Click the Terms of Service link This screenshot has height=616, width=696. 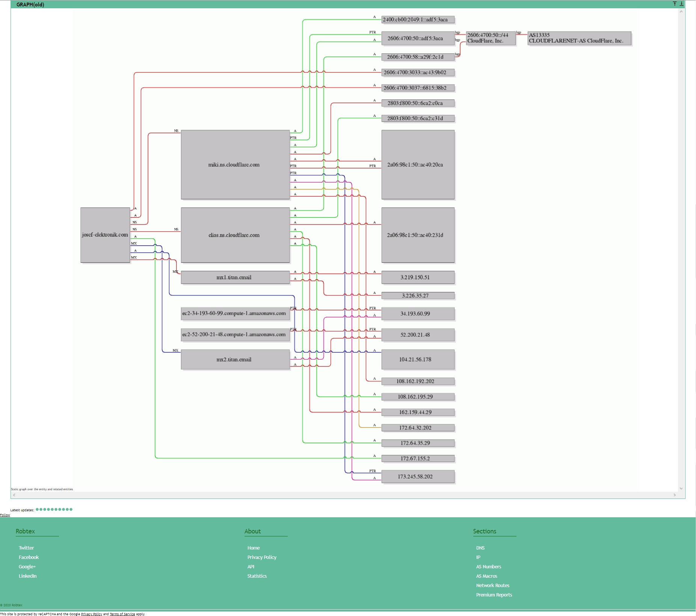(122, 614)
